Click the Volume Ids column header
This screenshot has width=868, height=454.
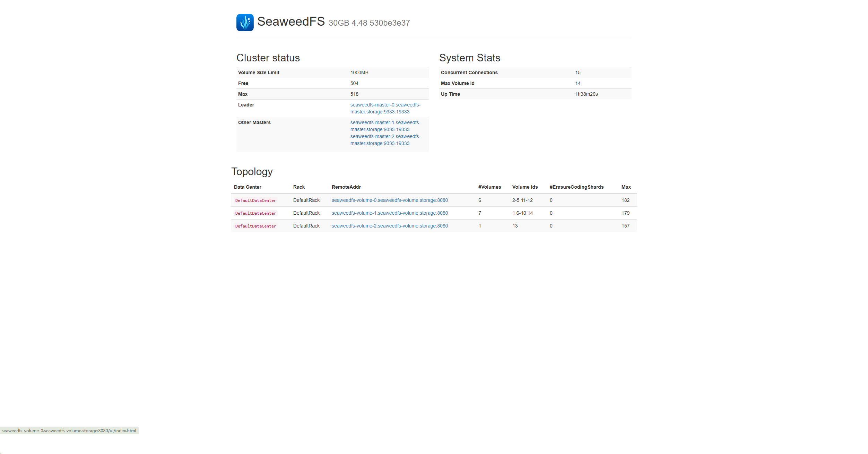point(525,187)
